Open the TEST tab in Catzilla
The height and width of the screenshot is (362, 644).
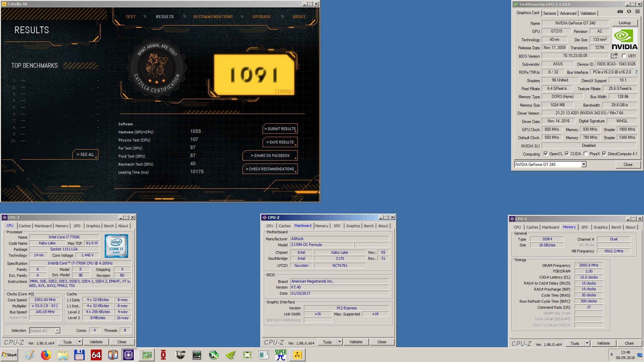130,17
